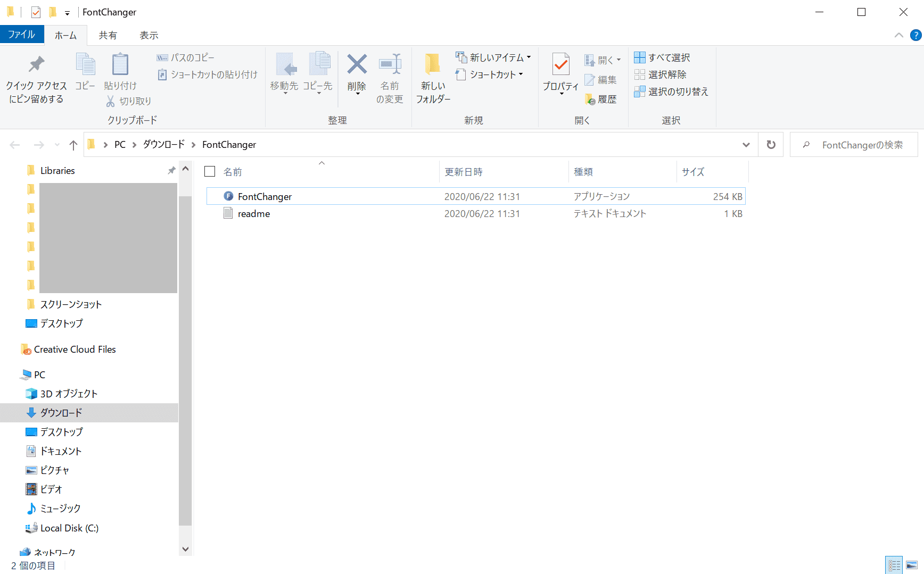Click Properties icon in title bar toolbar
Viewport: 924px width, 574px height.
[36, 12]
